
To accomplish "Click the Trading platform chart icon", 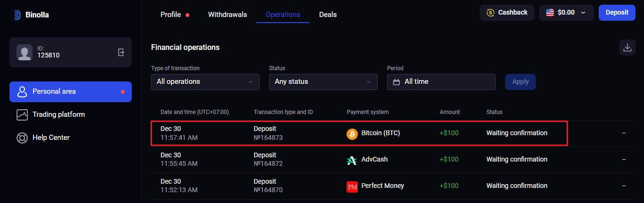I will coord(22,115).
